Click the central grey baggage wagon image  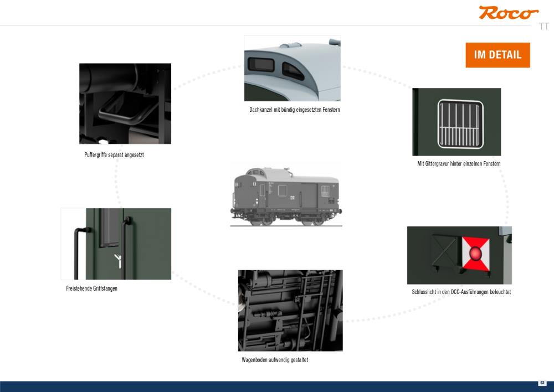tap(286, 195)
